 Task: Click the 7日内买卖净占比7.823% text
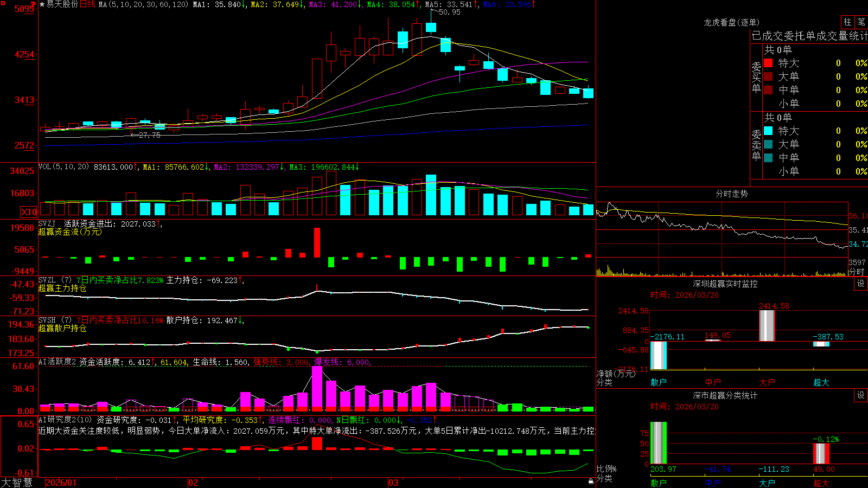(x=120, y=280)
